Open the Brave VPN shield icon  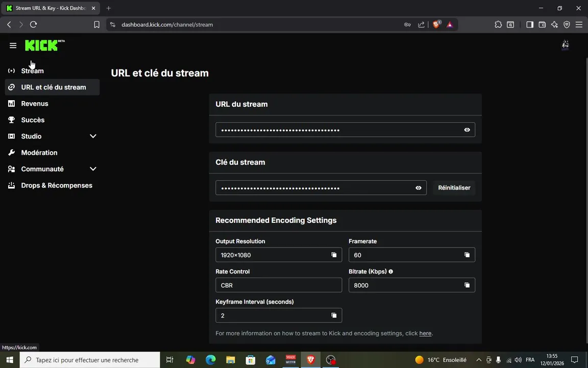point(567,25)
